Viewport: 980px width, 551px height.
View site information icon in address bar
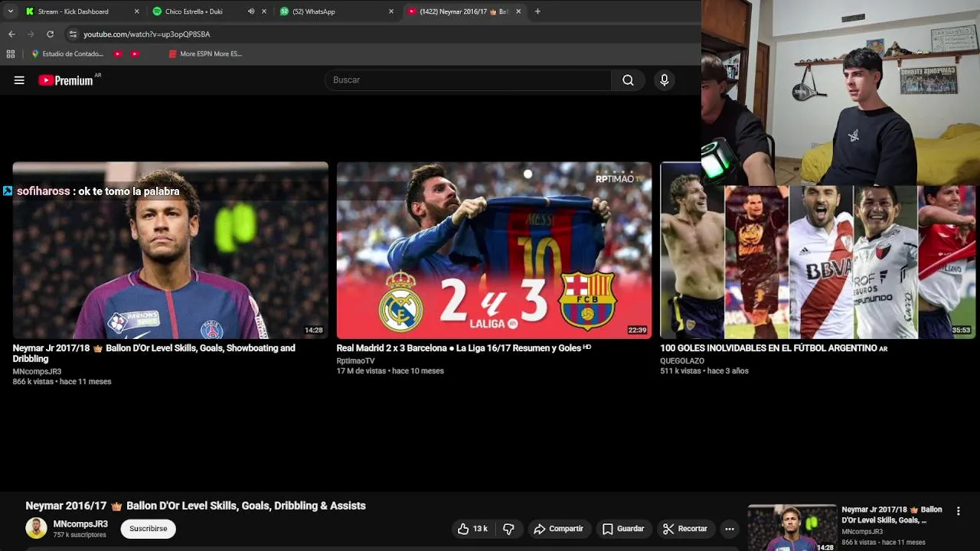73,34
